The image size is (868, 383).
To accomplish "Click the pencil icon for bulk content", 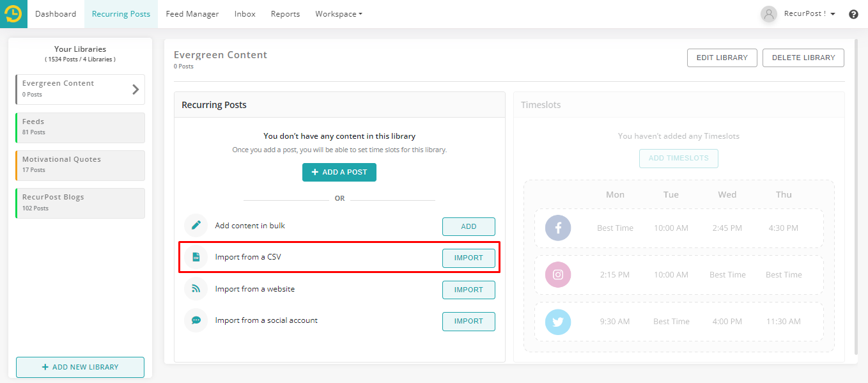I will pos(196,226).
